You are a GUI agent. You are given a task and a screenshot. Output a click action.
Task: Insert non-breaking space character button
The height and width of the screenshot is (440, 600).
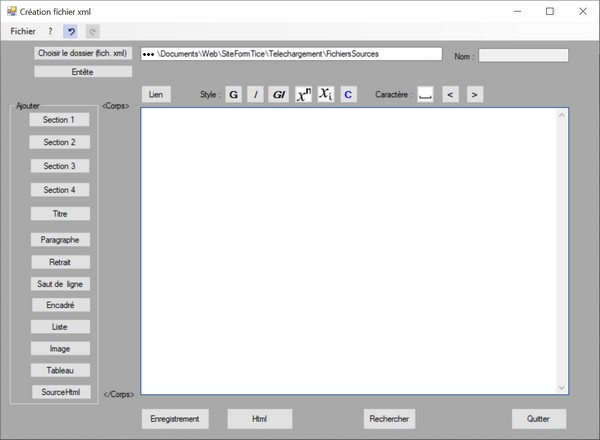(425, 95)
